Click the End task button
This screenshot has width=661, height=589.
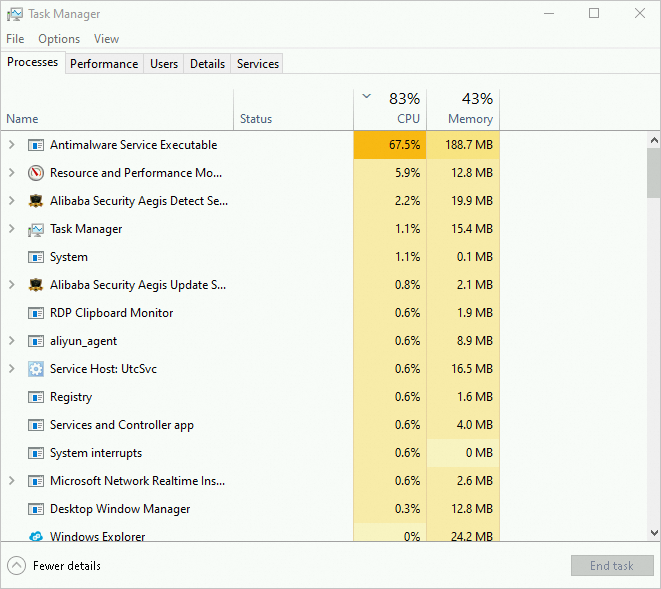pyautogui.click(x=612, y=566)
